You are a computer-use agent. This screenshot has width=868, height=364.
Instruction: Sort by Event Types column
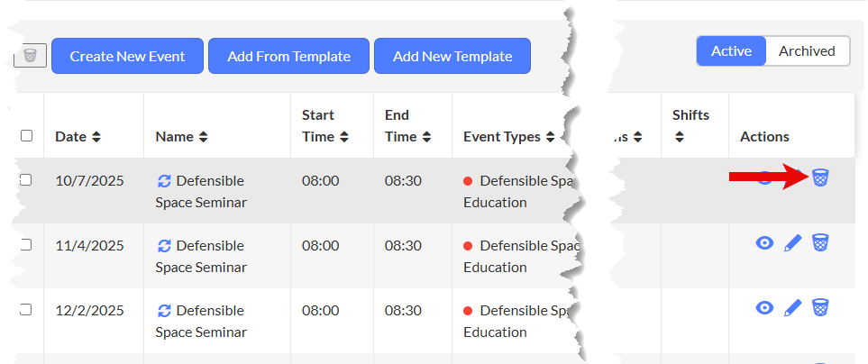549,137
